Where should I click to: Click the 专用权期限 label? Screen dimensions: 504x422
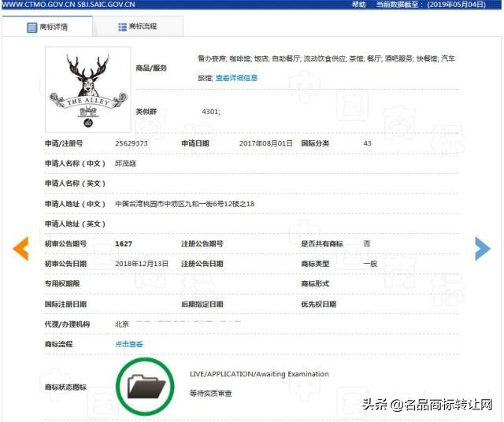pyautogui.click(x=62, y=283)
